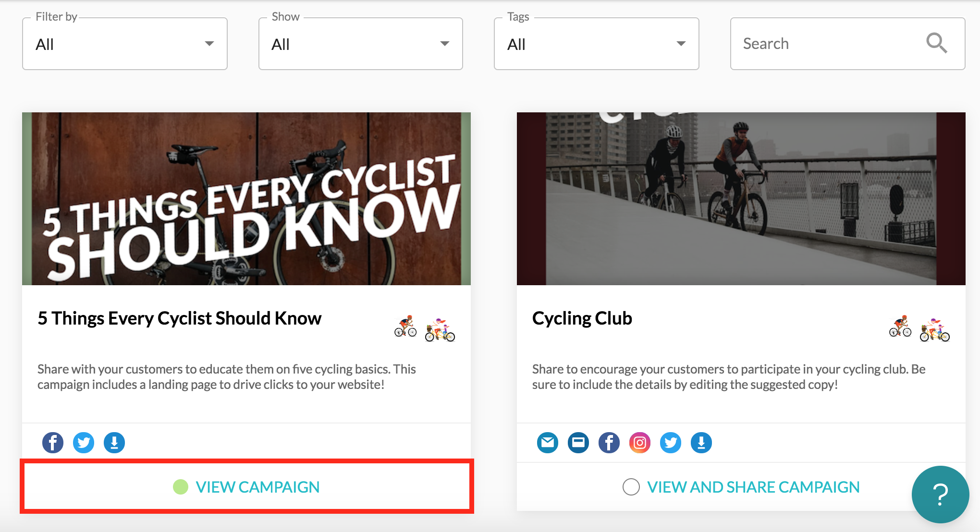Screen dimensions: 980x532
Task: Click Instagram icon on Cycling Club card
Action: [x=640, y=443]
